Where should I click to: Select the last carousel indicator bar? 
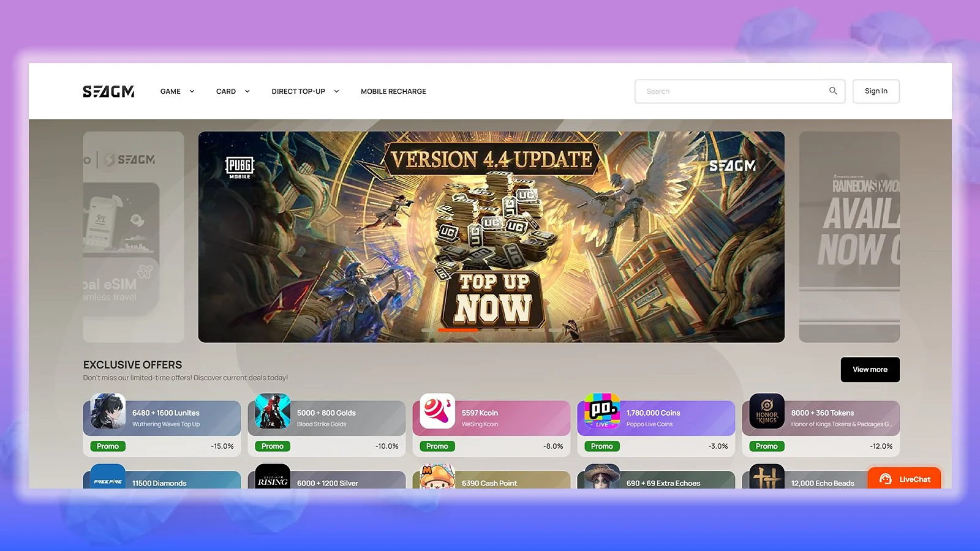(x=555, y=330)
